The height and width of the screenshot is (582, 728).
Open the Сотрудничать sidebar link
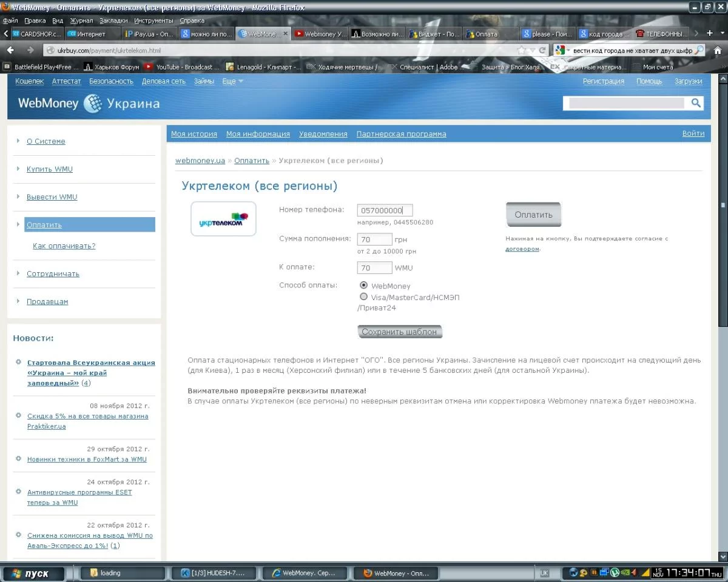coord(53,273)
